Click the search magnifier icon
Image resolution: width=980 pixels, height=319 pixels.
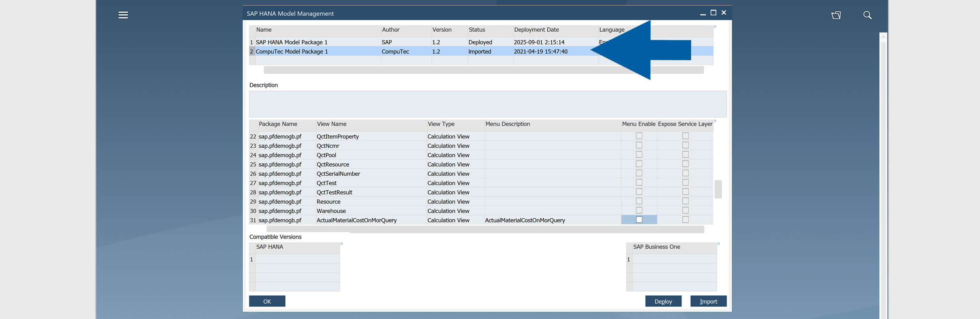[x=867, y=15]
